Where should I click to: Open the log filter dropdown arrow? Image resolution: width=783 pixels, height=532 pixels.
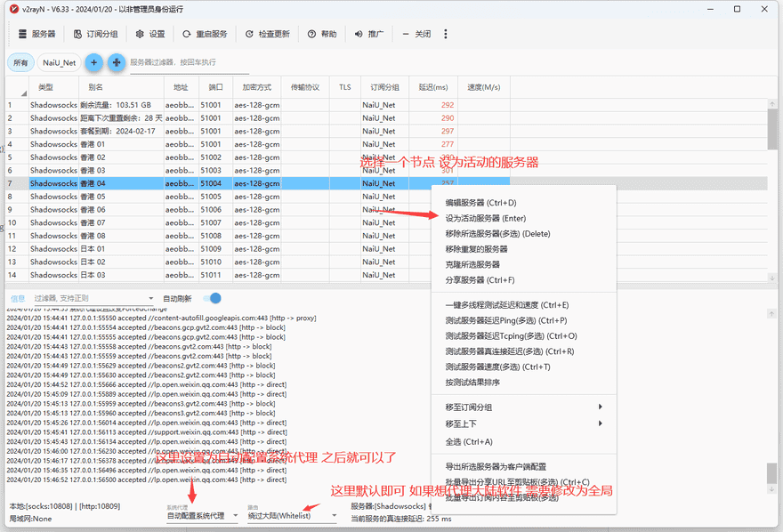150,298
